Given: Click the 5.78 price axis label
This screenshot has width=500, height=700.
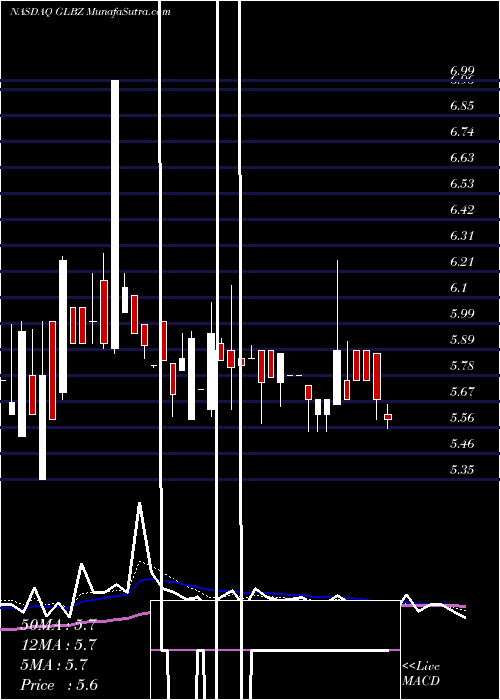Looking at the screenshot, I should pos(462,366).
